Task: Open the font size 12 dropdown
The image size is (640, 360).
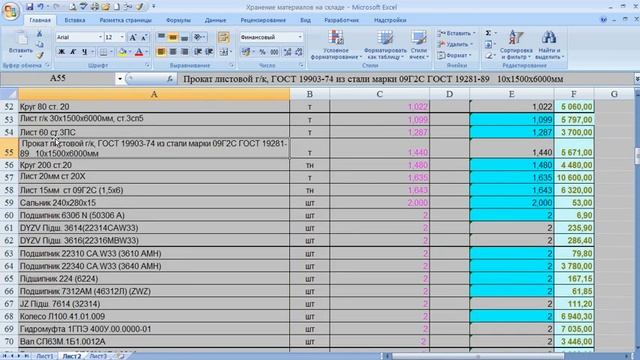Action: (122, 37)
